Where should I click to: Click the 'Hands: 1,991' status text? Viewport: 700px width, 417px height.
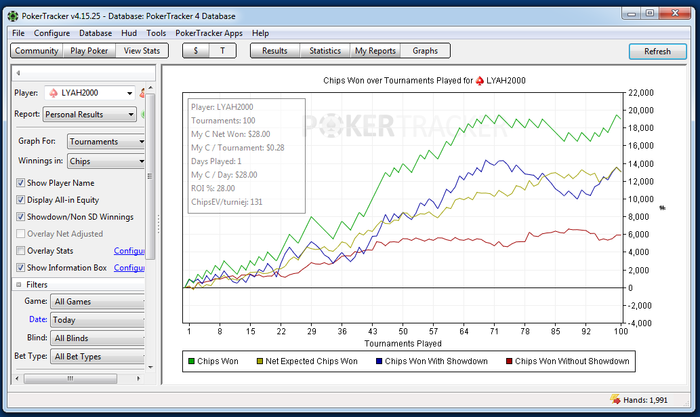pos(646,400)
